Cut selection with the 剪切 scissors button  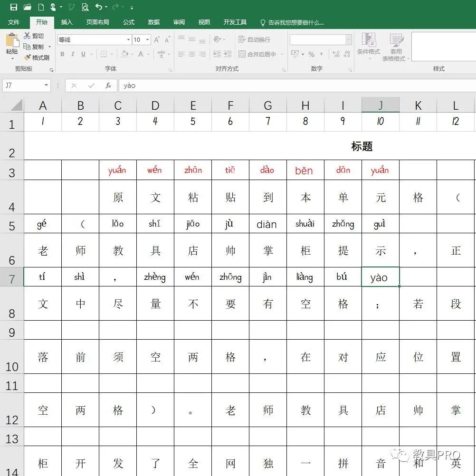coord(34,36)
